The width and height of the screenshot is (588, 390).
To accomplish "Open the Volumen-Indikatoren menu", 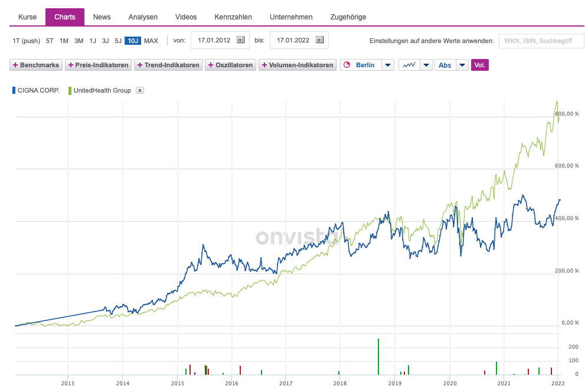I will [298, 65].
